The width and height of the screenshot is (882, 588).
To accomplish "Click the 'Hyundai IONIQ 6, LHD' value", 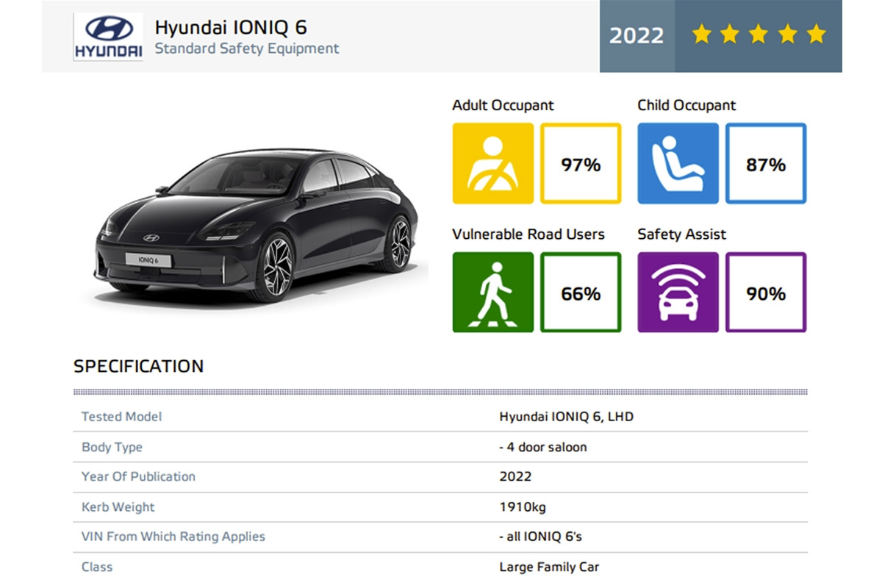I will 566,417.
